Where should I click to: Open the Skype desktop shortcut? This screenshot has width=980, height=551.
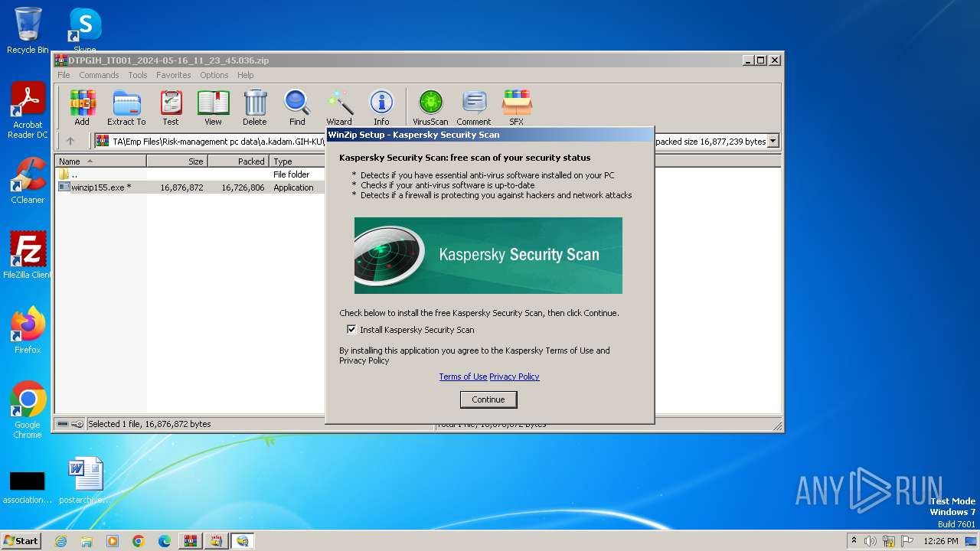point(84,31)
